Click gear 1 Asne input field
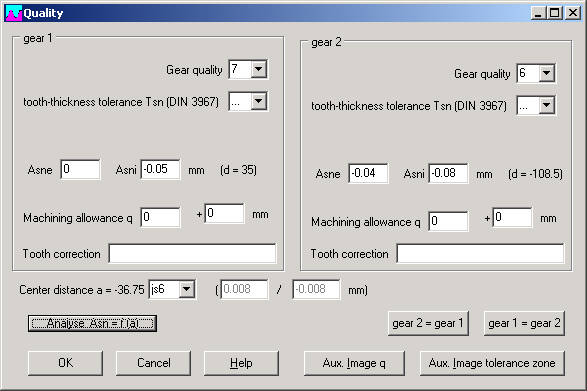Viewport: 587px width, 391px height. (80, 170)
